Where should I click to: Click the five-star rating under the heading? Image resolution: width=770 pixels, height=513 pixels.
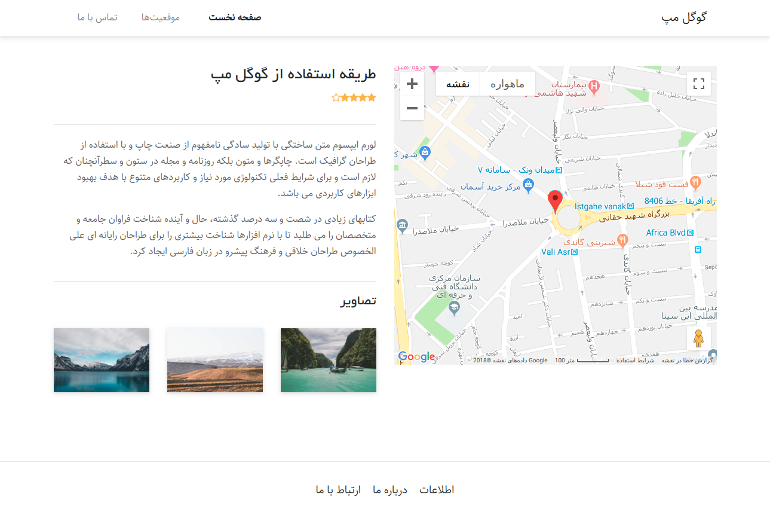(354, 98)
